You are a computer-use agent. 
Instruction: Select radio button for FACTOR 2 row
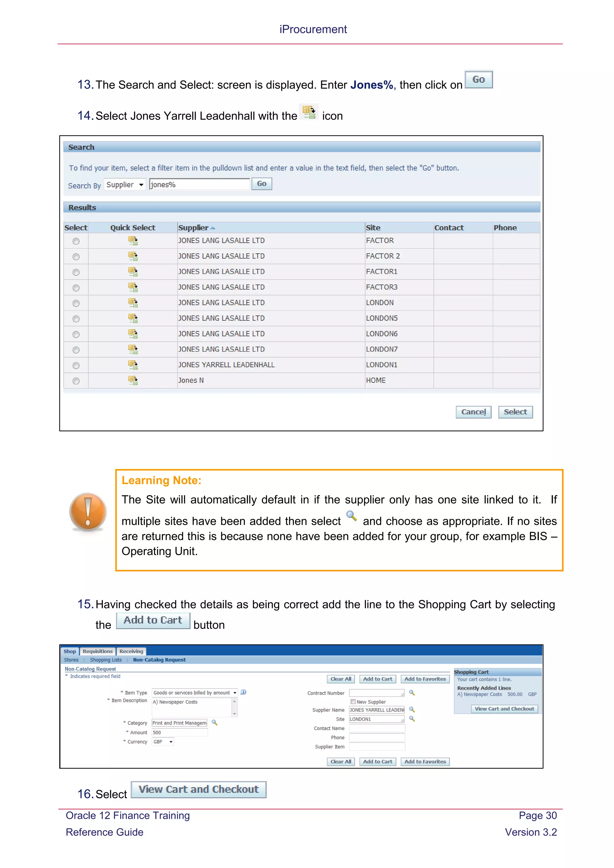76,257
